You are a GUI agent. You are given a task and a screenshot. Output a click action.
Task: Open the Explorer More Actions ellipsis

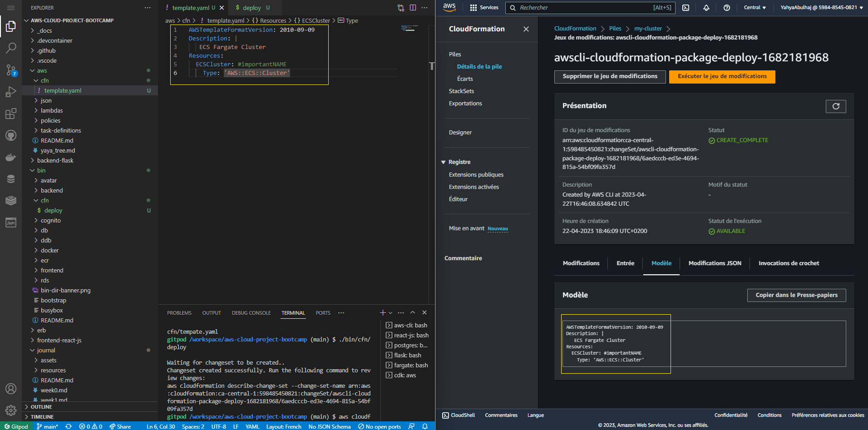148,8
